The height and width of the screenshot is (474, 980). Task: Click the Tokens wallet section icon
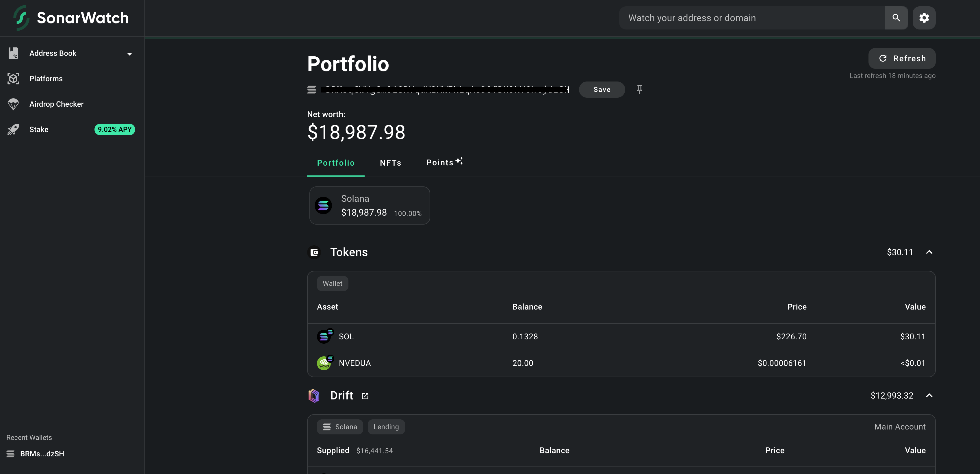pos(314,252)
